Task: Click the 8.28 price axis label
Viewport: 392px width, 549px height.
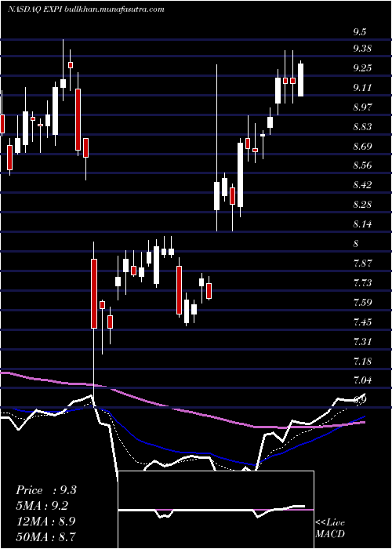Action: (x=362, y=205)
